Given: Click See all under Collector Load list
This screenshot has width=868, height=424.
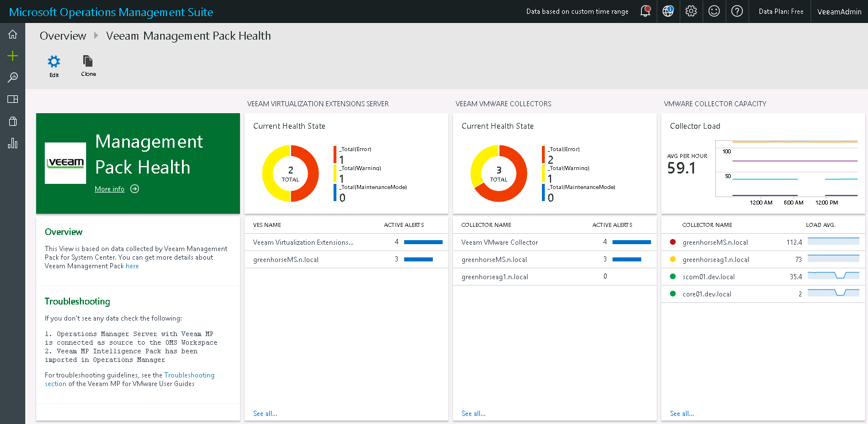Looking at the screenshot, I should click(682, 414).
